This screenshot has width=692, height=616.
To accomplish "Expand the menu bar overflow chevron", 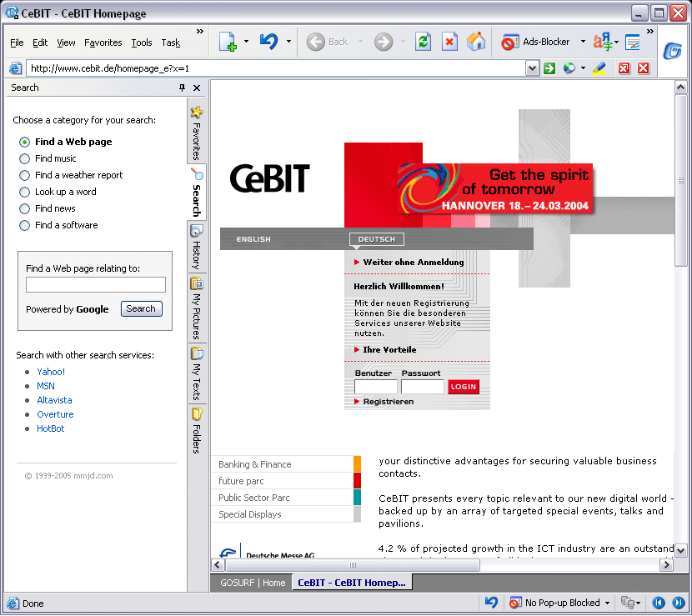I will pos(200,32).
